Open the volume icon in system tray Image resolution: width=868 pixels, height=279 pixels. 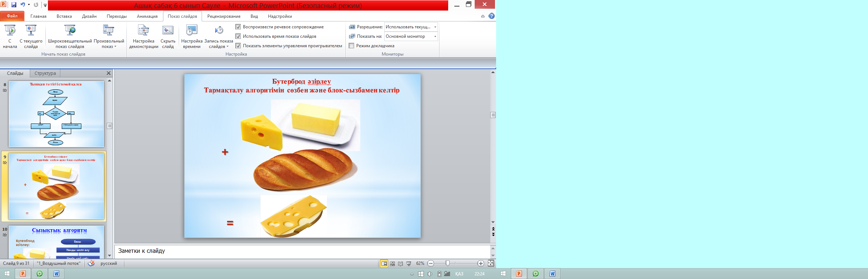pyautogui.click(x=430, y=274)
